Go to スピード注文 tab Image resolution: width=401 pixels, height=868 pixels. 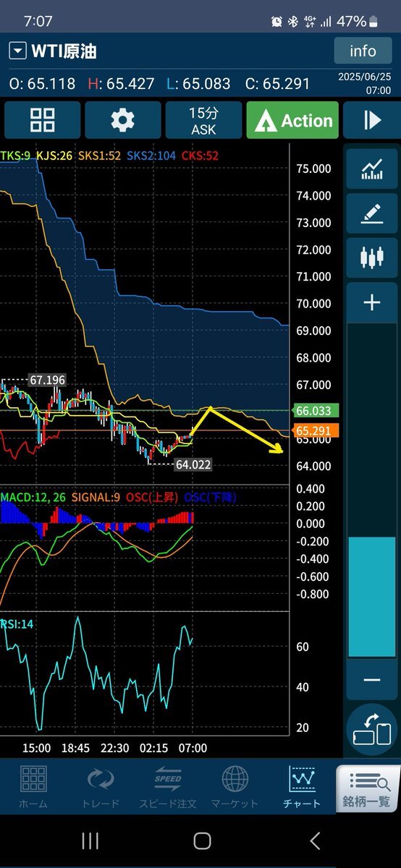[x=167, y=787]
